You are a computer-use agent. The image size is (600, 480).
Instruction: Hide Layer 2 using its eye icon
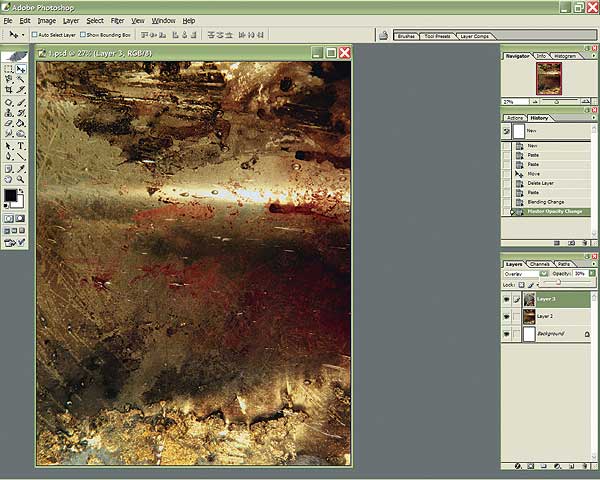pyautogui.click(x=506, y=316)
